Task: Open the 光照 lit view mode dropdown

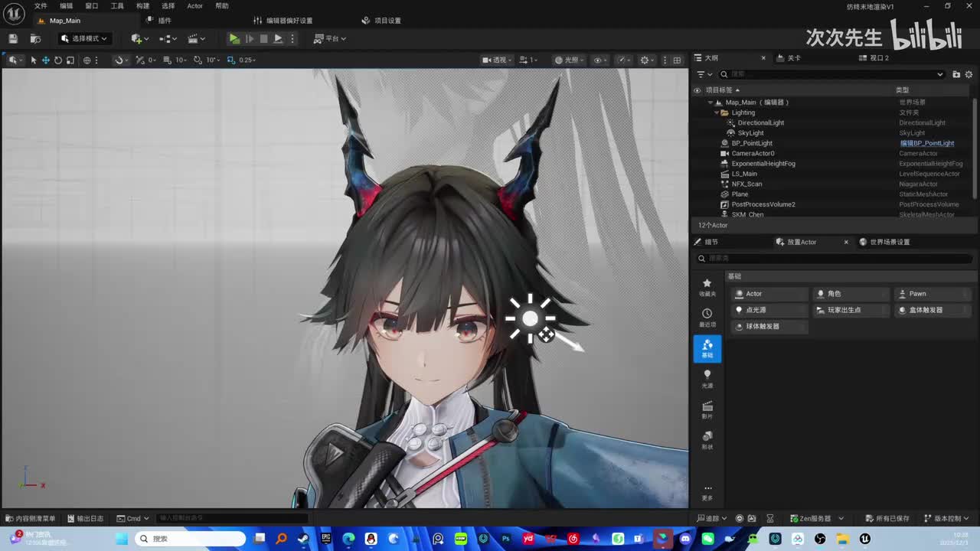Action: 568,60
